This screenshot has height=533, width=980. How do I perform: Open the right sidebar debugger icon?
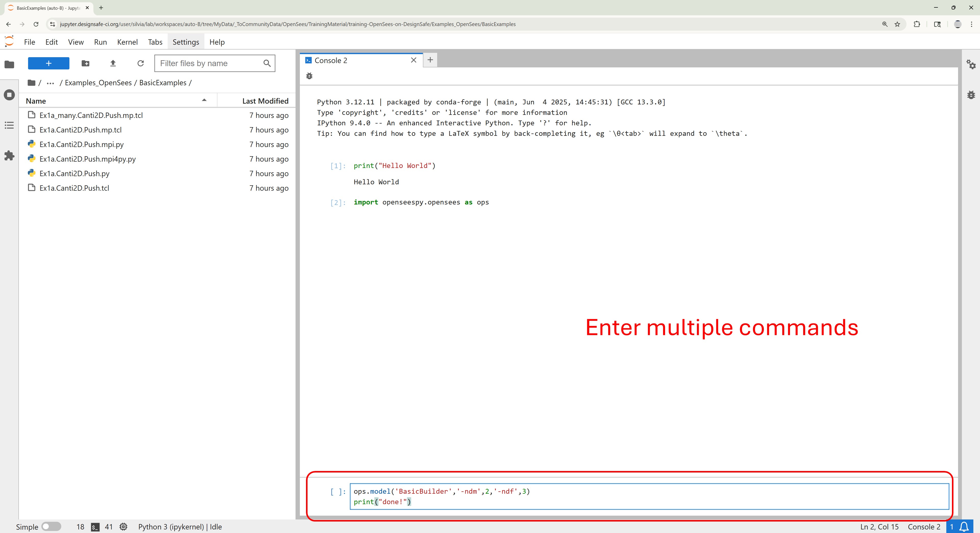pyautogui.click(x=971, y=95)
